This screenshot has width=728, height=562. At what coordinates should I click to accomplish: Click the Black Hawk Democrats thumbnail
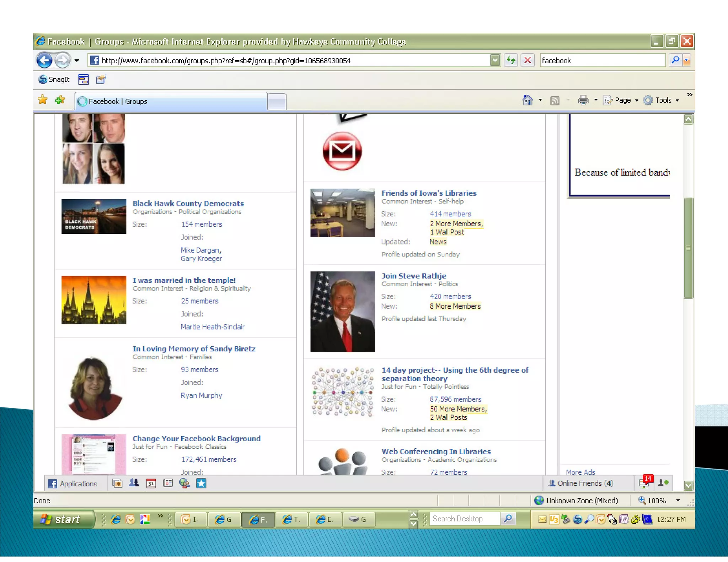(x=94, y=216)
